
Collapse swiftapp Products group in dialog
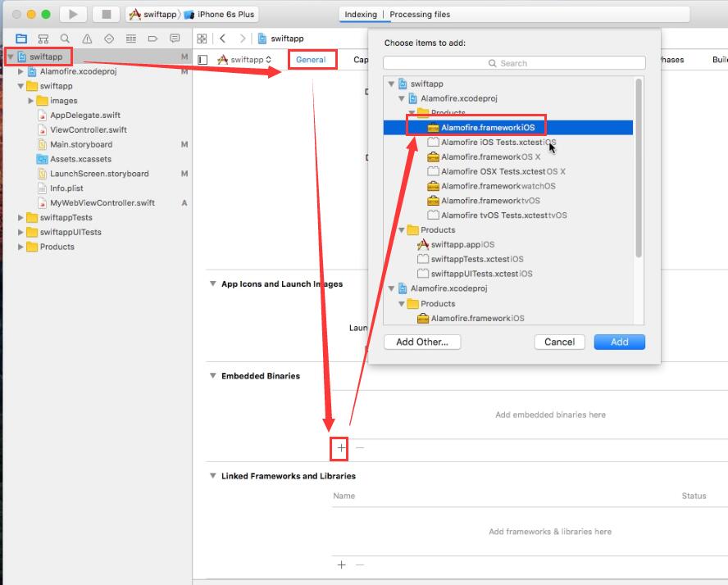point(402,230)
